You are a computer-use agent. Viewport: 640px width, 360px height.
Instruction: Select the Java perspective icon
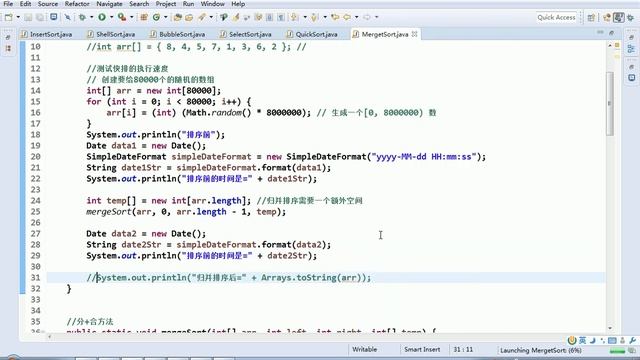(619, 17)
